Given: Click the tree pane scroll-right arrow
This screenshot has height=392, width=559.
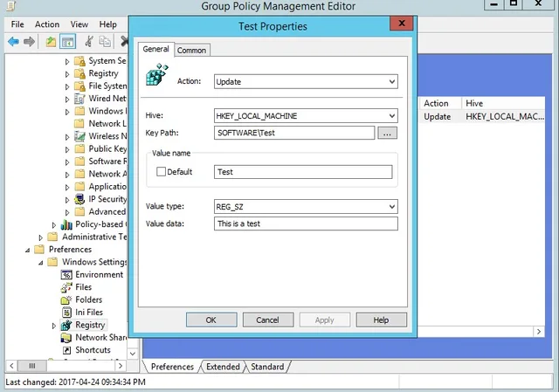Looking at the screenshot, I should point(121,366).
